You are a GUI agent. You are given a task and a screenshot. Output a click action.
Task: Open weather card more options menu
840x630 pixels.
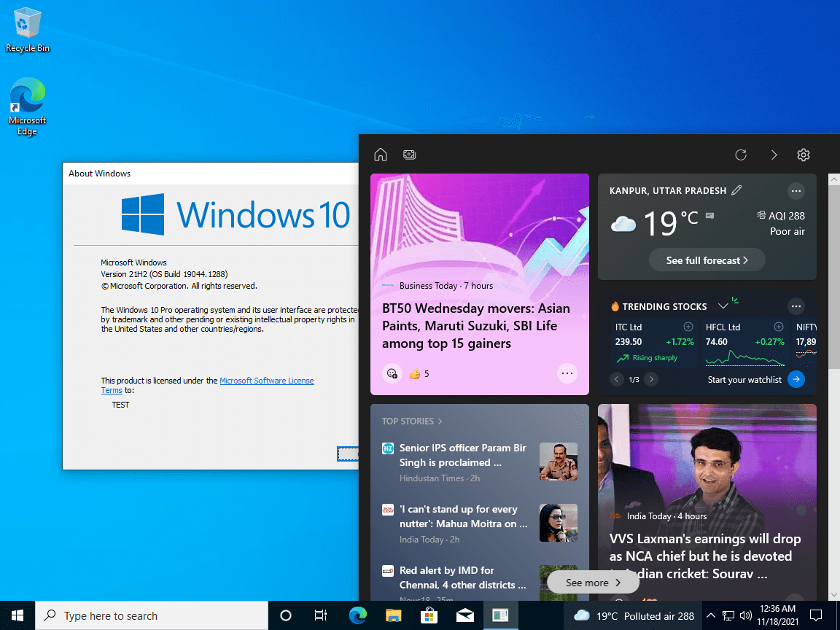point(796,191)
